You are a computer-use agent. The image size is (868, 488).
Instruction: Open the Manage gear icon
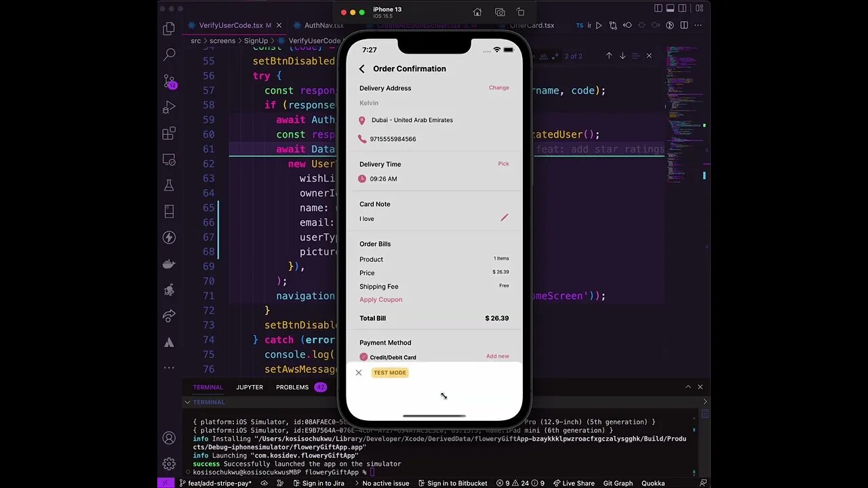169,464
